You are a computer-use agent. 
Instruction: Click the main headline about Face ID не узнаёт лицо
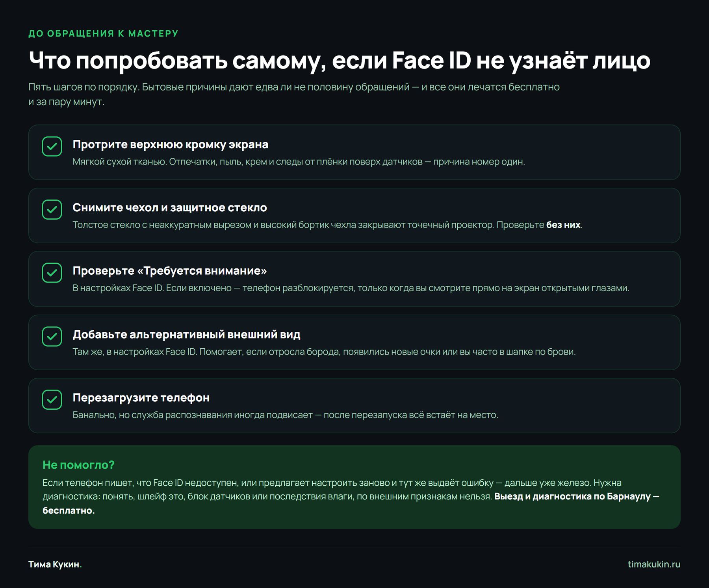click(x=339, y=60)
